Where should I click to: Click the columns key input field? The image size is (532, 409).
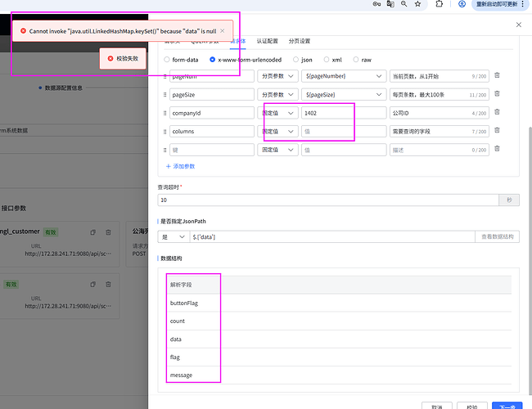[x=212, y=131]
